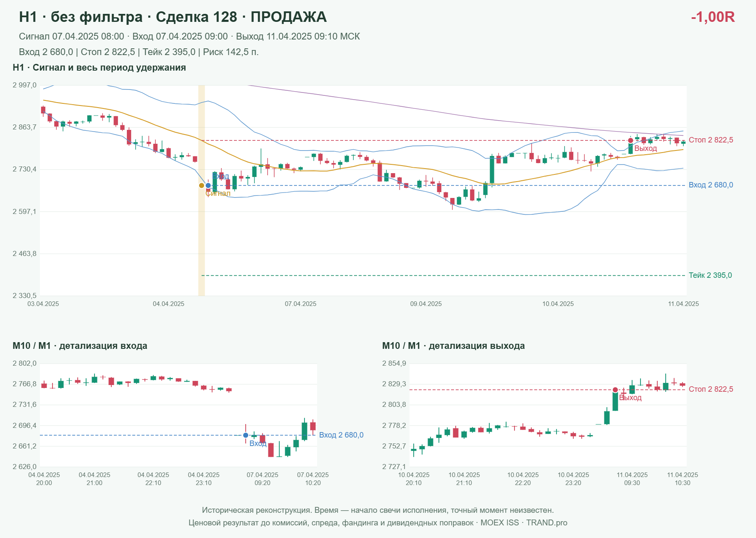Click the 2 597,1 y-axis label

click(x=24, y=211)
